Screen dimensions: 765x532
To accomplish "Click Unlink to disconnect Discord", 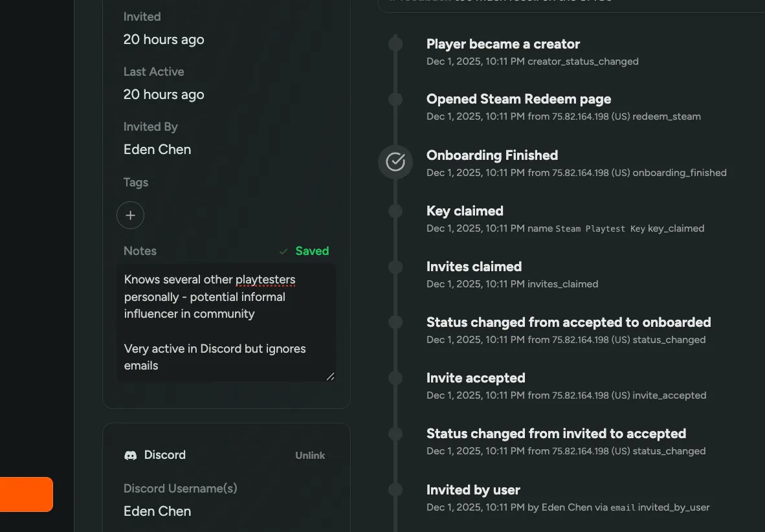I will (x=310, y=455).
